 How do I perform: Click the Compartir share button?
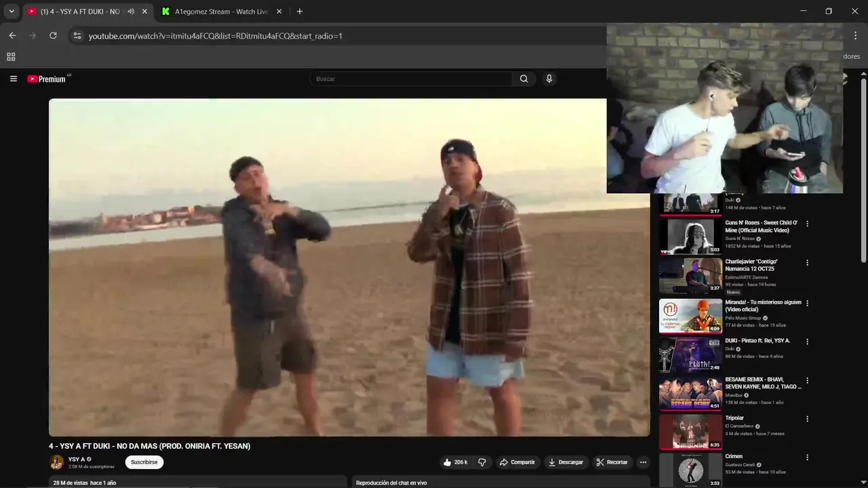[x=517, y=462]
